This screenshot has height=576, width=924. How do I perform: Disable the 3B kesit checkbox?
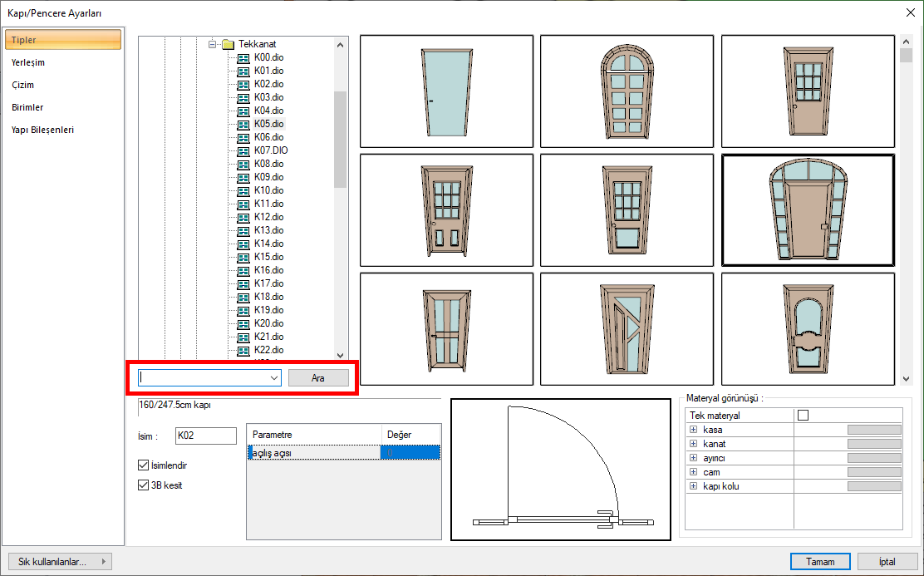(143, 485)
